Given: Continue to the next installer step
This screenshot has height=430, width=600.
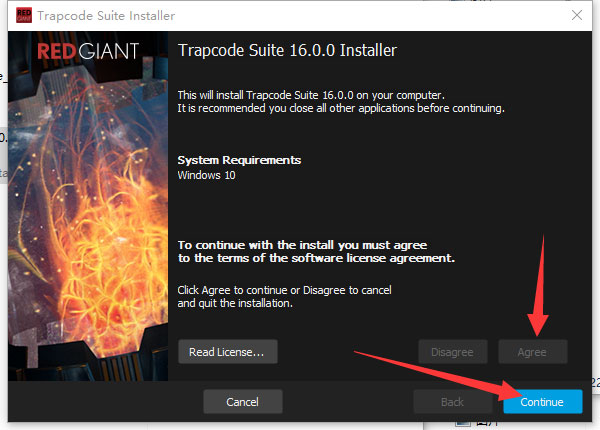Looking at the screenshot, I should (x=543, y=402).
